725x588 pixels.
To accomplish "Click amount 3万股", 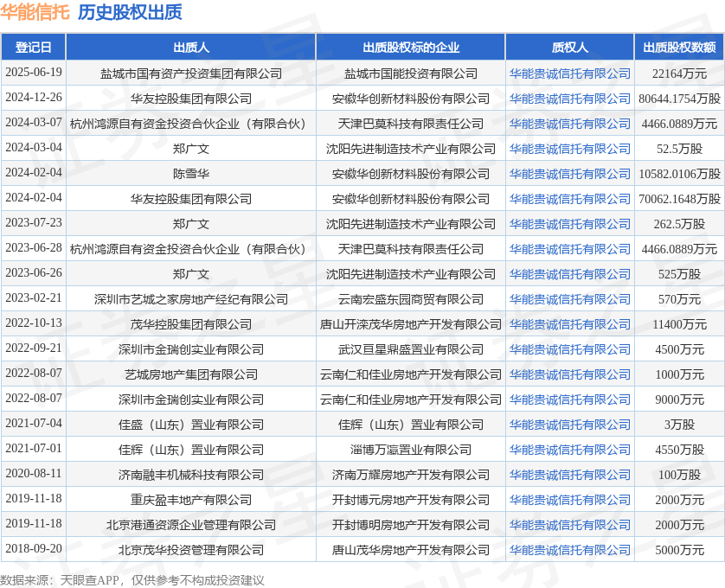I will click(x=679, y=425).
